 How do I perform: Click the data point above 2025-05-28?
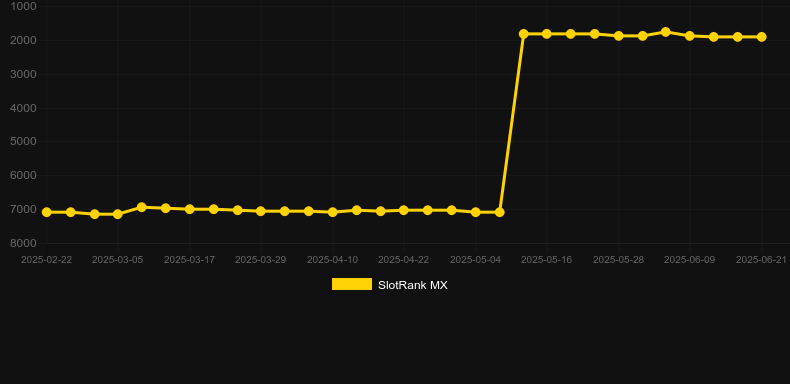pyautogui.click(x=619, y=36)
